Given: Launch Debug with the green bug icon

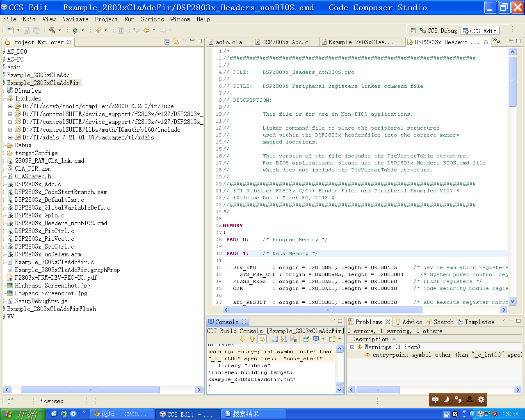Looking at the screenshot, I should (75, 30).
